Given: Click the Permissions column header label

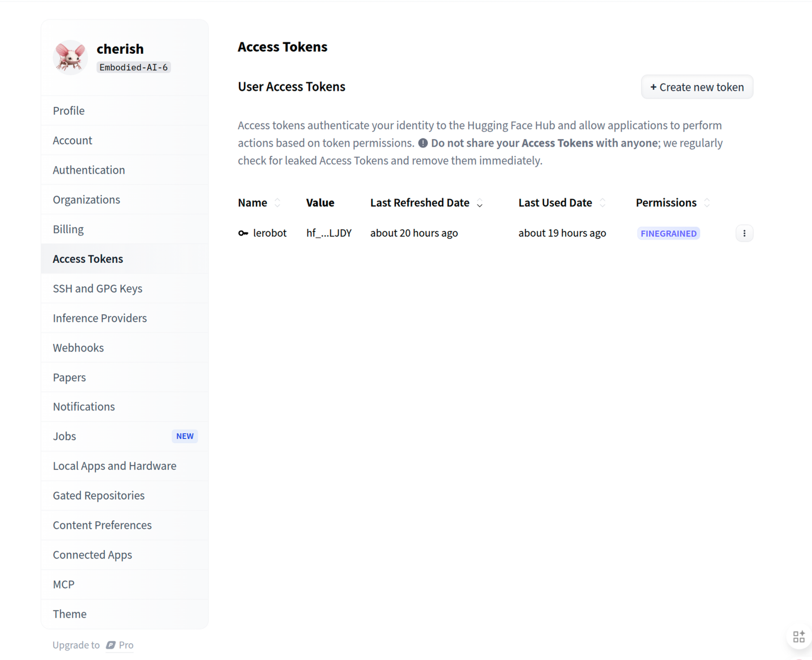Looking at the screenshot, I should coord(666,203).
